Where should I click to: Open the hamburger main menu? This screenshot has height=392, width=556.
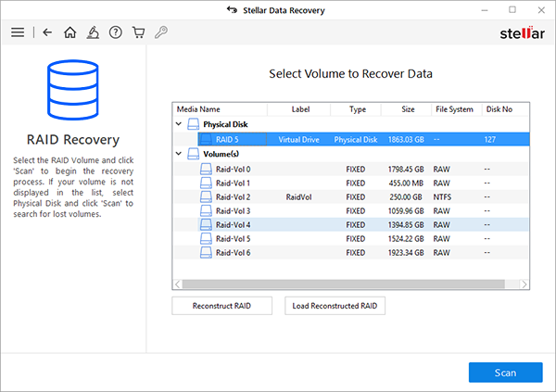(17, 32)
